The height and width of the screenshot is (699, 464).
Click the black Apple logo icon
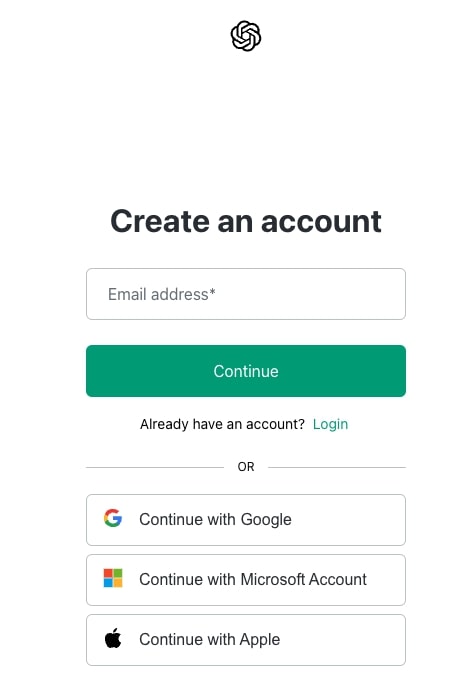[x=113, y=638]
